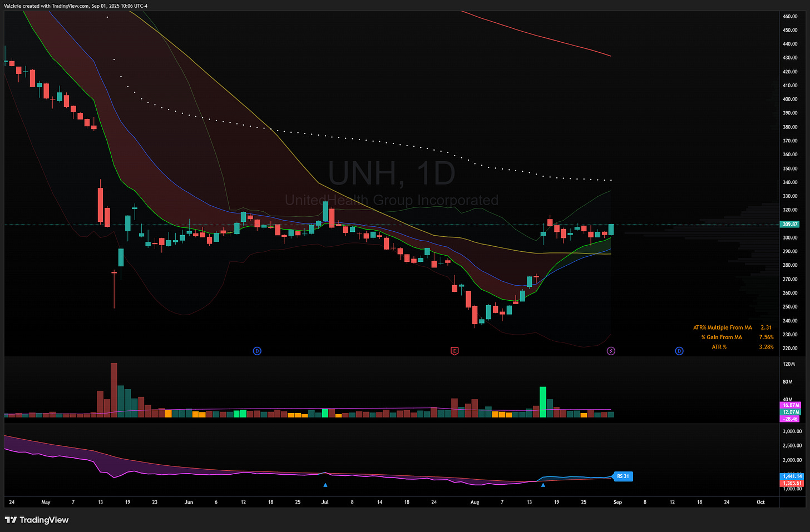Click the 220.00 price axis label
The width and height of the screenshot is (810, 532).
tap(790, 348)
